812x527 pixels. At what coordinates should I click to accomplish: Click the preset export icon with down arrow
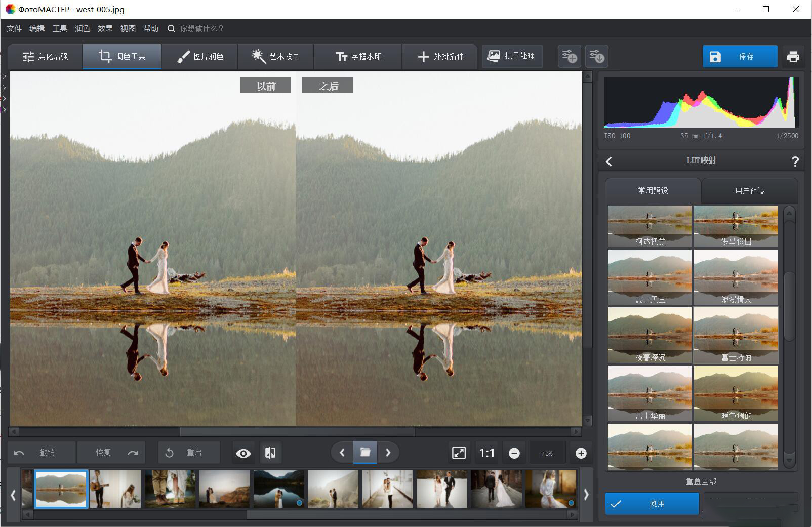pyautogui.click(x=596, y=56)
